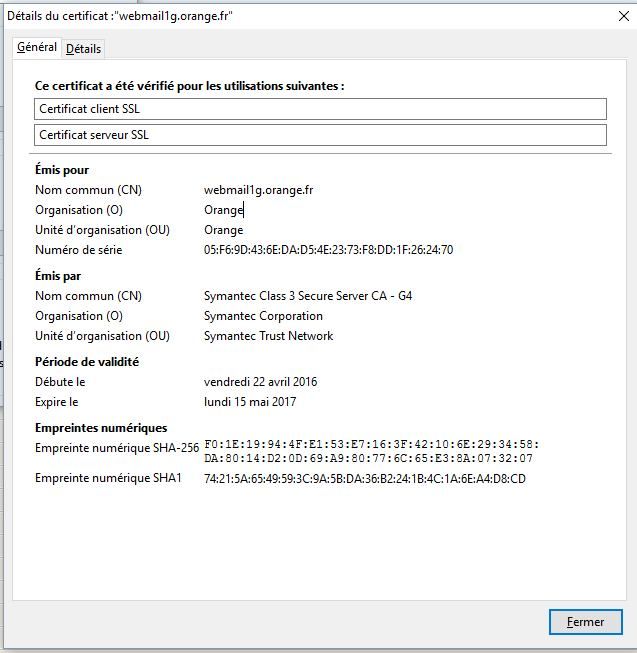Image resolution: width=637 pixels, height=653 pixels.
Task: Click the 'Numéro de série' label
Action: click(x=79, y=250)
